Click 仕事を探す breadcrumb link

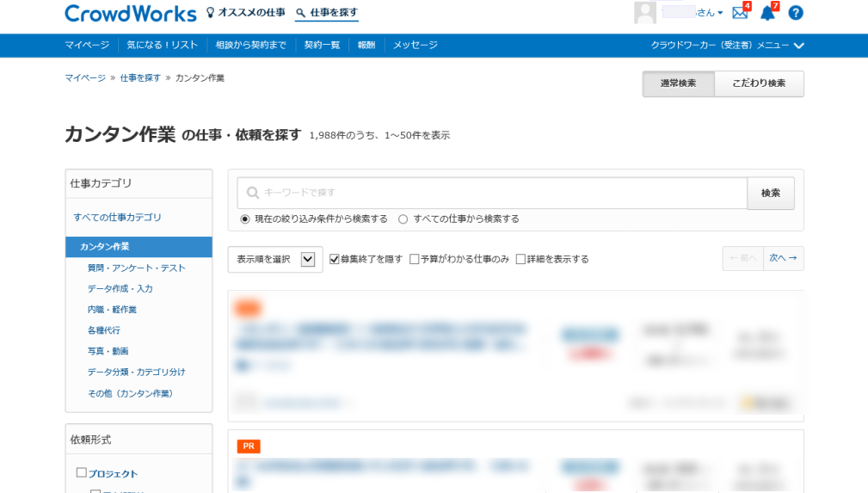(x=140, y=78)
